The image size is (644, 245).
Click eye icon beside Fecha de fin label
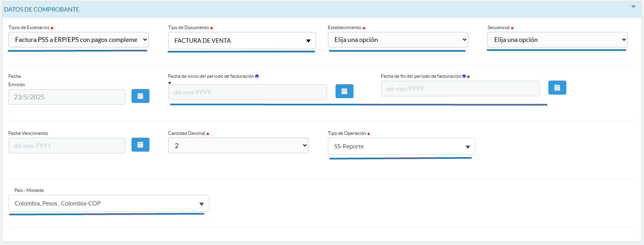point(464,76)
